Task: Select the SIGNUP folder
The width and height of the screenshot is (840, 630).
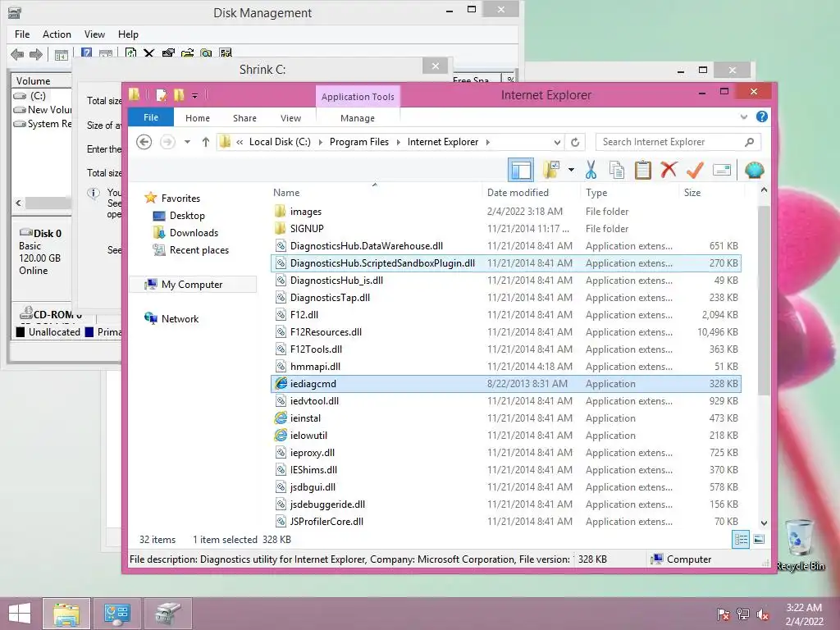Action: point(506,229)
